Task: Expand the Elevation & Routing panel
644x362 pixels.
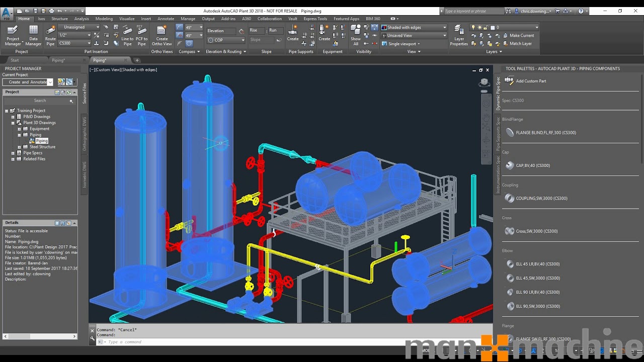Action: pos(226,51)
